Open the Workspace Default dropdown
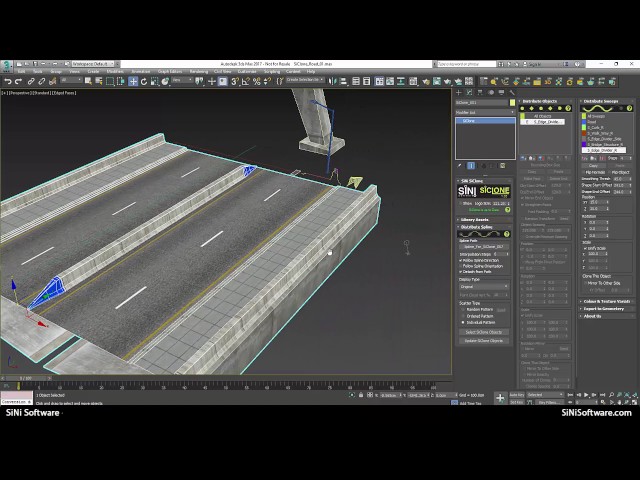Image resolution: width=640 pixels, height=480 pixels. [95, 64]
